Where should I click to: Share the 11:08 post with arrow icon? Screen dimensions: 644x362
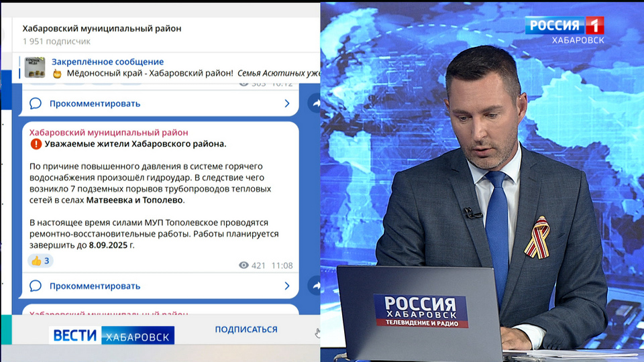(315, 286)
